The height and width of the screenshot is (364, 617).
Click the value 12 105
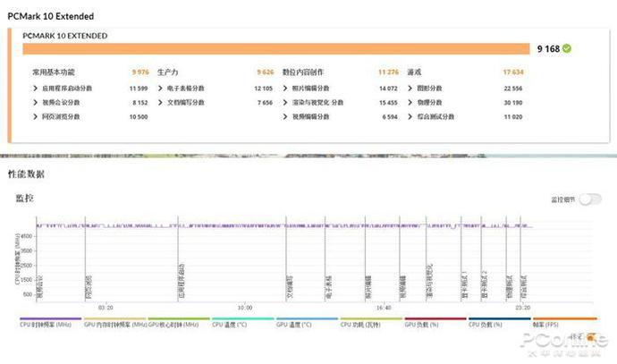point(263,89)
